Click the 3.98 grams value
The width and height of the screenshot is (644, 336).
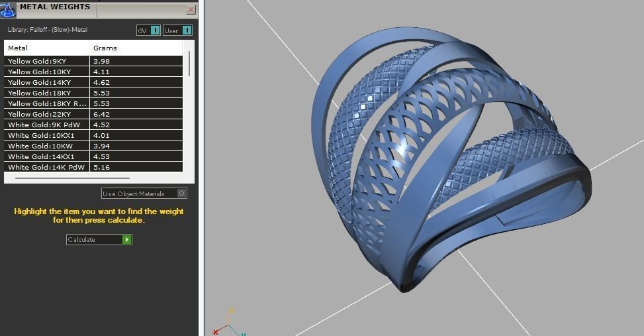pyautogui.click(x=101, y=61)
